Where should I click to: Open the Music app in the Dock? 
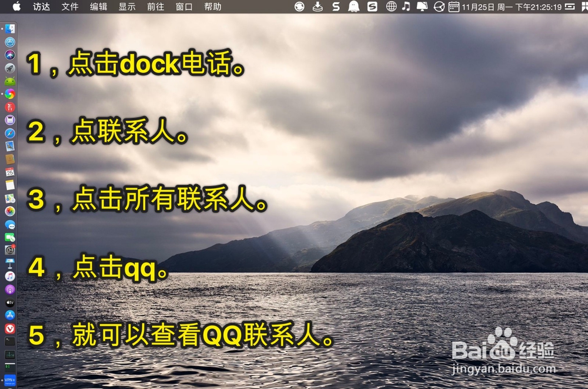coord(9,275)
